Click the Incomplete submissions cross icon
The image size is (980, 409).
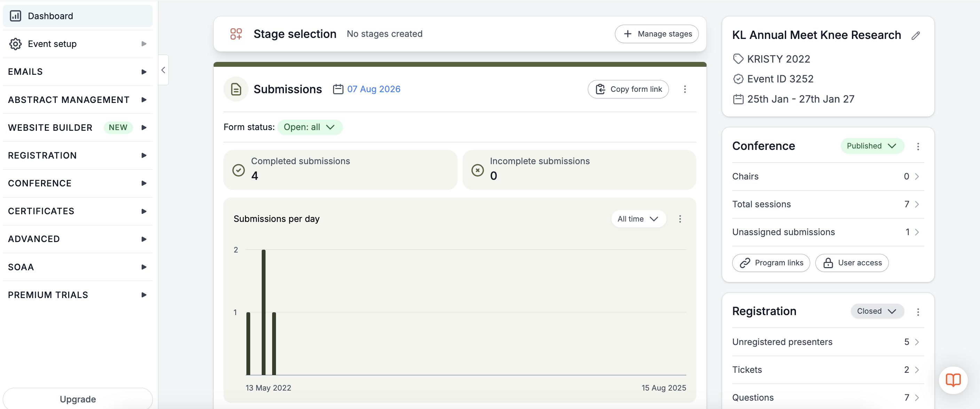pos(477,170)
